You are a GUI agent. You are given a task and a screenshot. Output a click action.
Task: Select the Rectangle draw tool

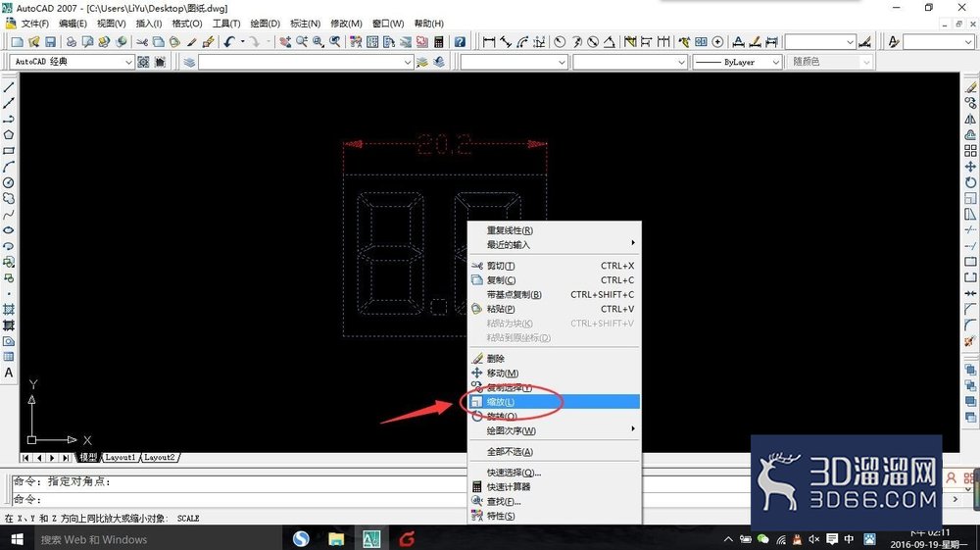(x=9, y=151)
